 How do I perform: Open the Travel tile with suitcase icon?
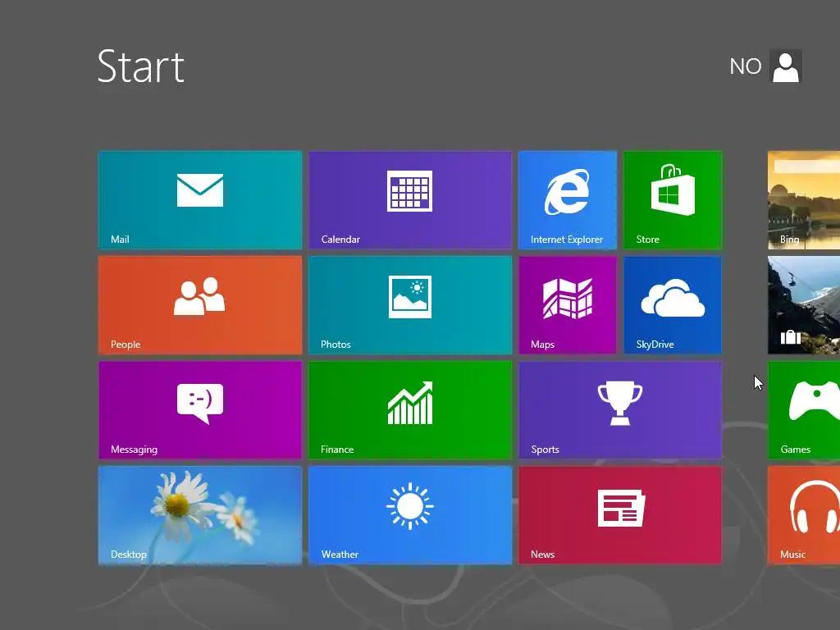click(804, 305)
